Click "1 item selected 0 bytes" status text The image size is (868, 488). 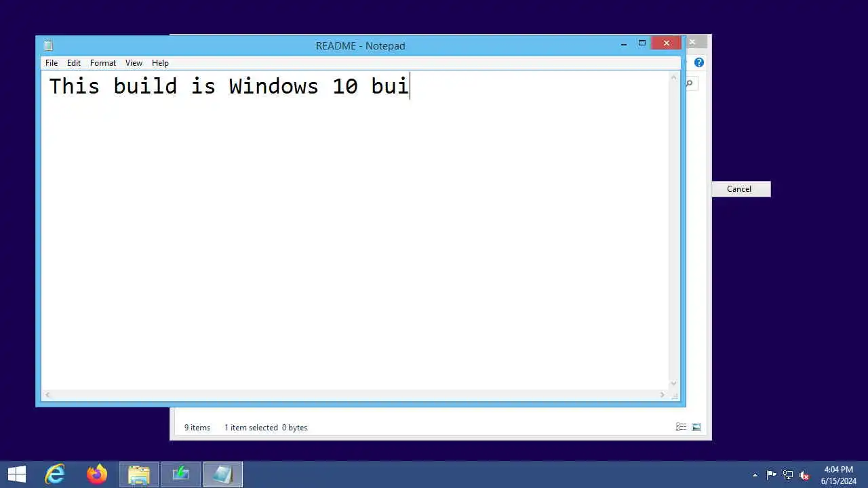(266, 428)
